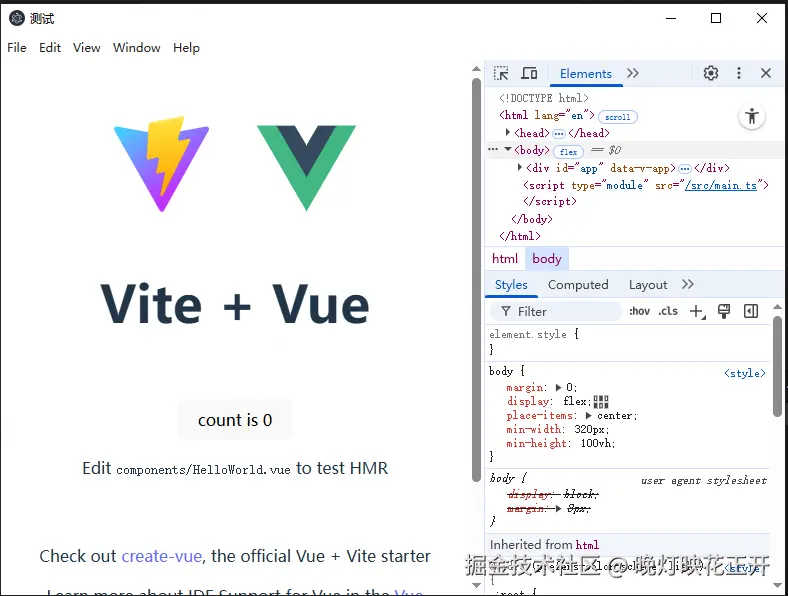Switch to the Styles tab

[511, 285]
